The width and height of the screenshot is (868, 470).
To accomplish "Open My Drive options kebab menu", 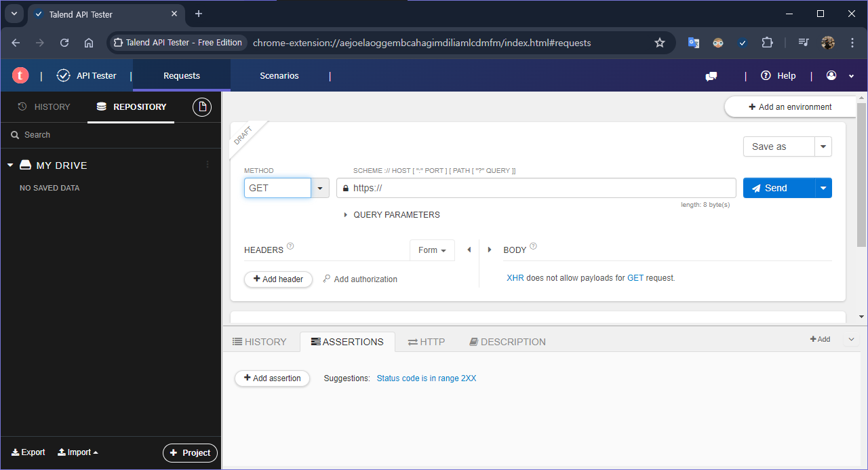I will [208, 165].
